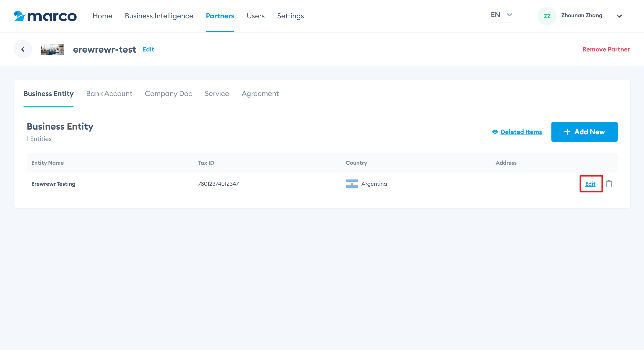The height and width of the screenshot is (350, 644).
Task: Click the Remove Partner link
Action: click(606, 49)
